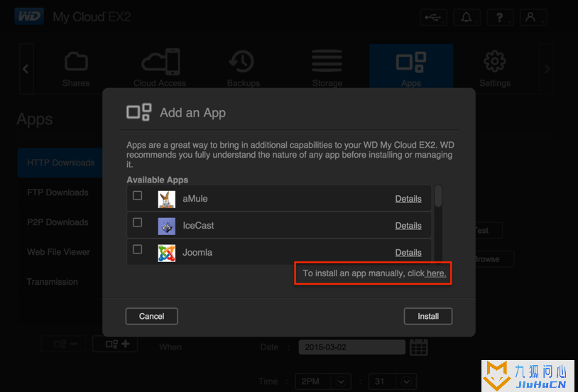The height and width of the screenshot is (392, 578).
Task: Click the IceCast app icon
Action: 167,226
